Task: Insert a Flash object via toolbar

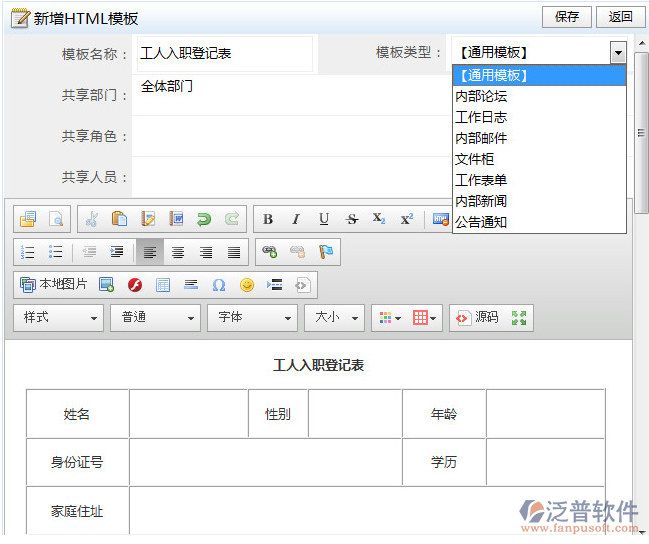Action: point(135,285)
